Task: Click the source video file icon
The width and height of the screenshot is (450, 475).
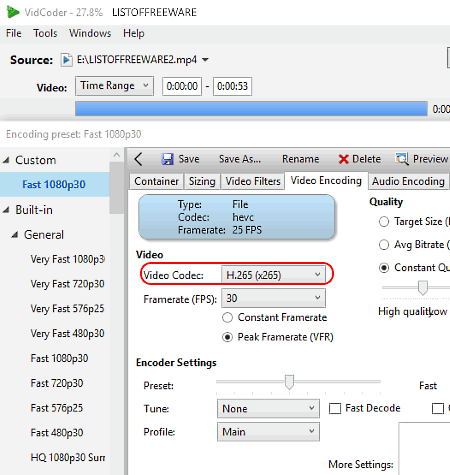Action: [67, 60]
